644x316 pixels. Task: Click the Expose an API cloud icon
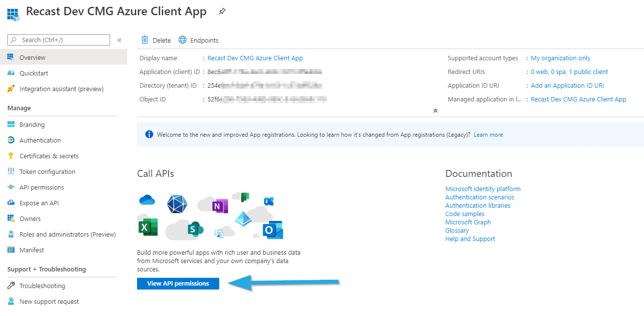11,203
